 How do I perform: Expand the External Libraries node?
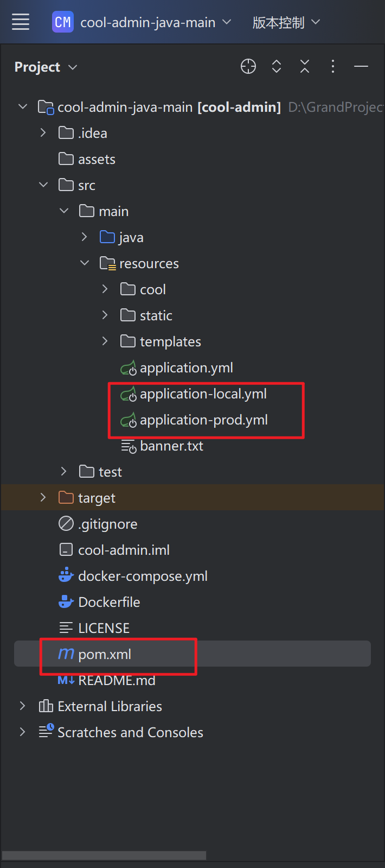tap(22, 706)
